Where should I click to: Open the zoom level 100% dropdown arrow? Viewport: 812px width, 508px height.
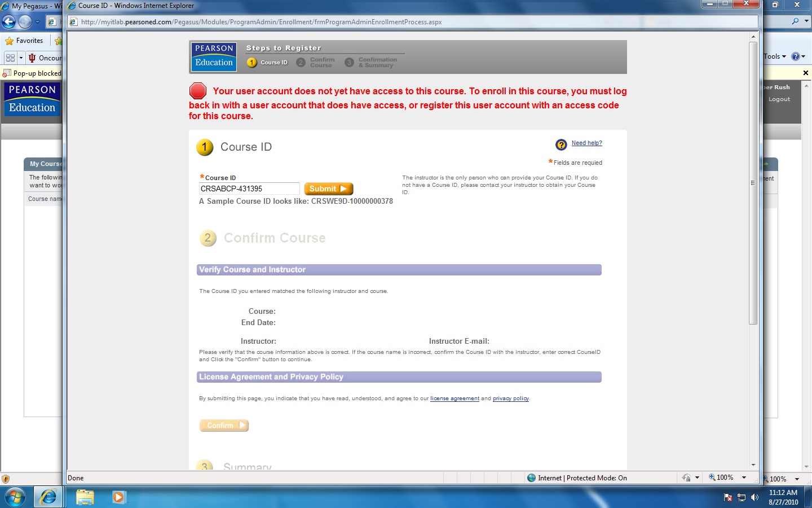tap(744, 478)
